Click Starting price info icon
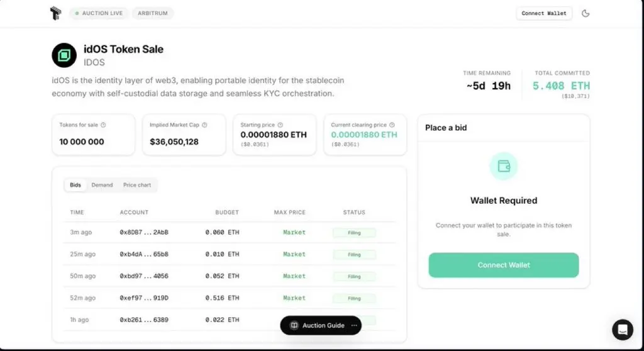 pos(280,125)
